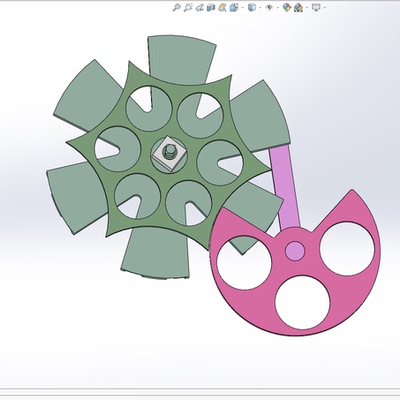
Task: Expand the Display Style dropdown arrow
Action: 260,7
